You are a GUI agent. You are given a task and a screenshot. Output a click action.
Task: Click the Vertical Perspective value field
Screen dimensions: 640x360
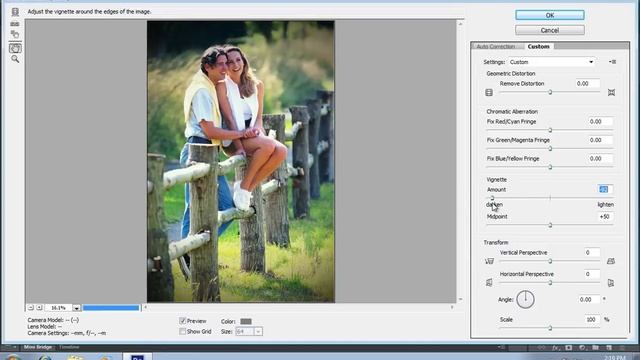[x=592, y=253]
